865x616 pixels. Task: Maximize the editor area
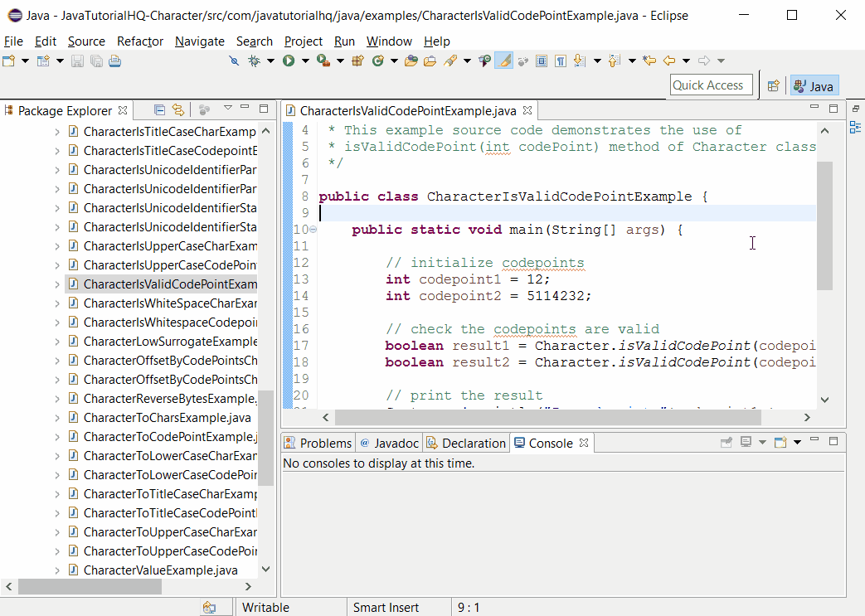point(833,109)
